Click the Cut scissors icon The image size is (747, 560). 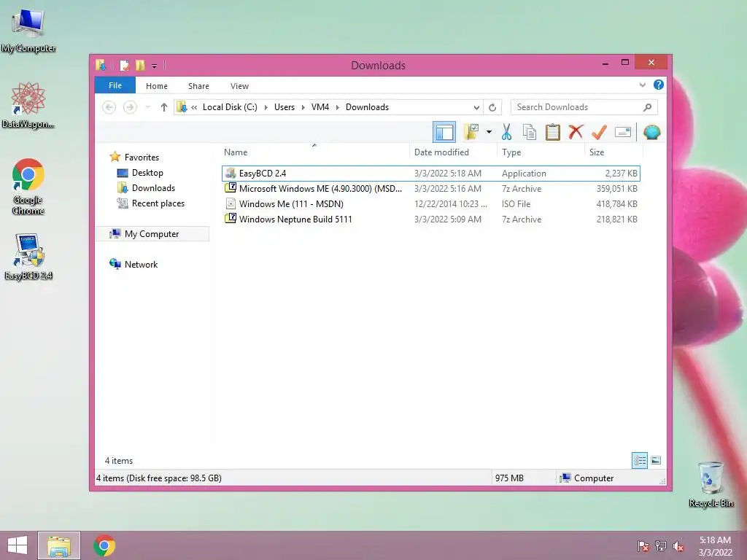[x=506, y=132]
